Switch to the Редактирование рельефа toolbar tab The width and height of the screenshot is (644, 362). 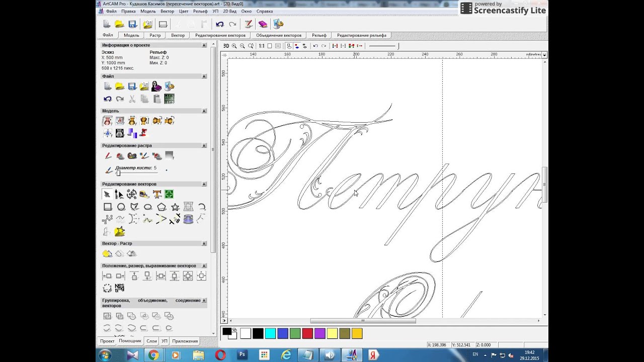[362, 35]
